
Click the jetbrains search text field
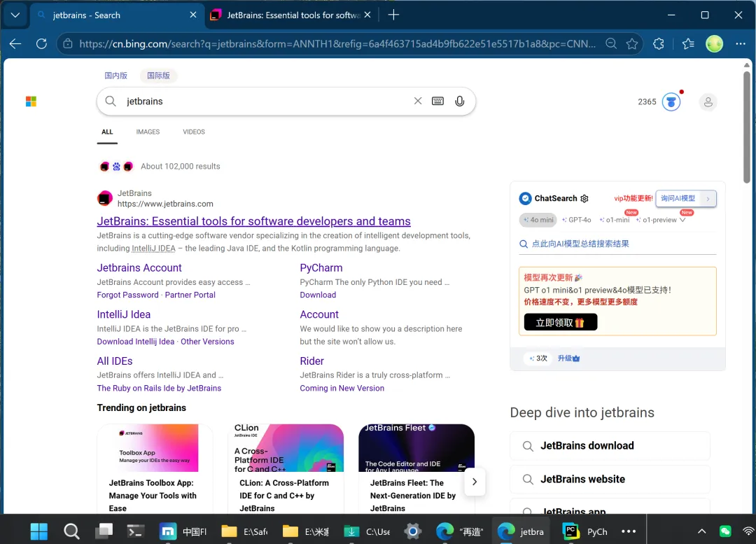click(267, 102)
